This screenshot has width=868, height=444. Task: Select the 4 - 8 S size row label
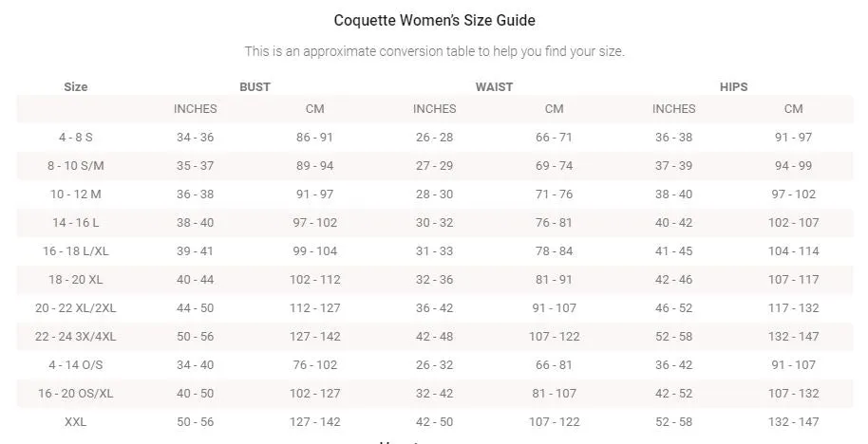click(76, 138)
